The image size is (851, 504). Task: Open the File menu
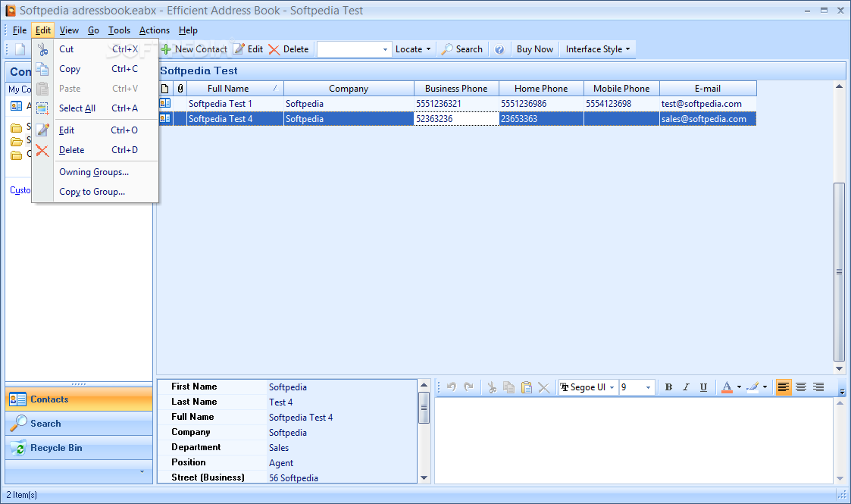pyautogui.click(x=20, y=30)
